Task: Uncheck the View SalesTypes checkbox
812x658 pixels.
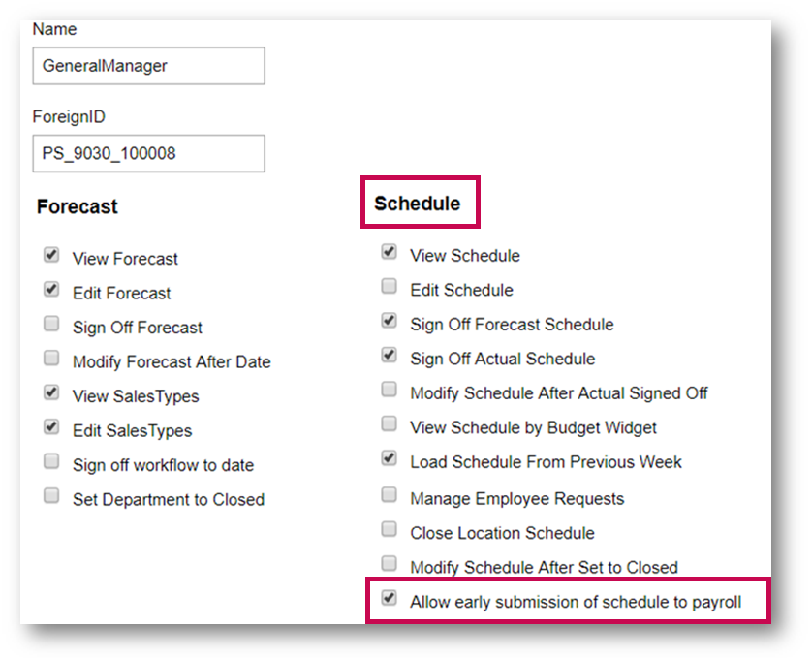Action: click(51, 394)
